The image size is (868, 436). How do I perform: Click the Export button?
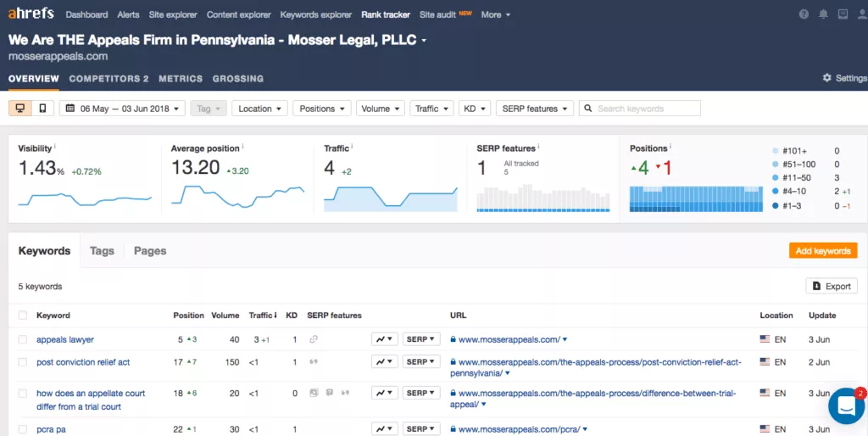point(832,286)
